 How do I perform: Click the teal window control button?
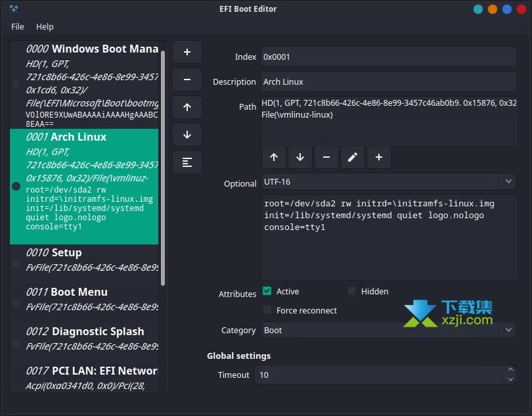478,9
